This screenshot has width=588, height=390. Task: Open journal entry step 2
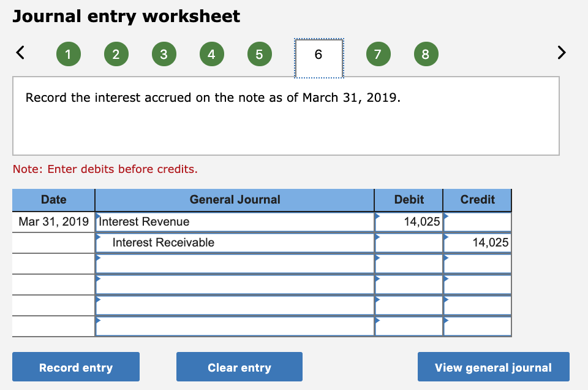click(x=116, y=54)
